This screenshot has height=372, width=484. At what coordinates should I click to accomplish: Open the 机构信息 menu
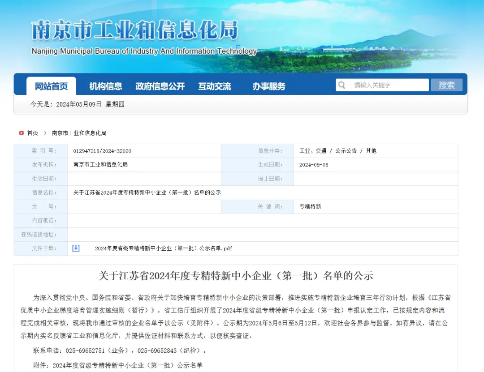click(x=106, y=86)
